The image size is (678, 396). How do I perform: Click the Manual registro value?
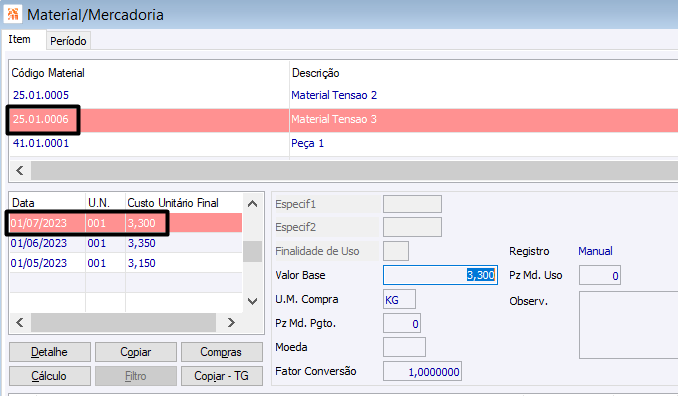[595, 251]
